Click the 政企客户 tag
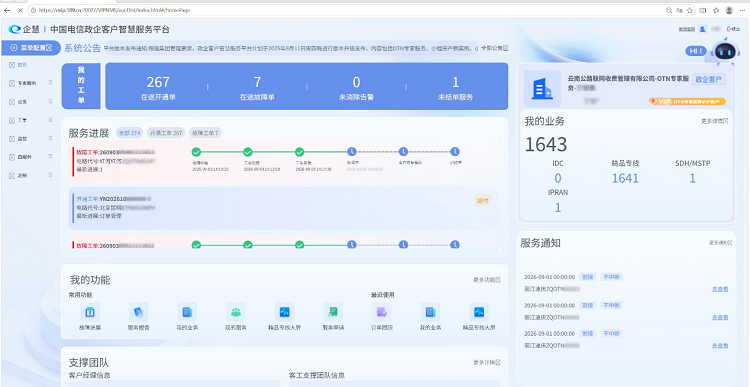Image resolution: width=750 pixels, height=387 pixels. pos(709,79)
